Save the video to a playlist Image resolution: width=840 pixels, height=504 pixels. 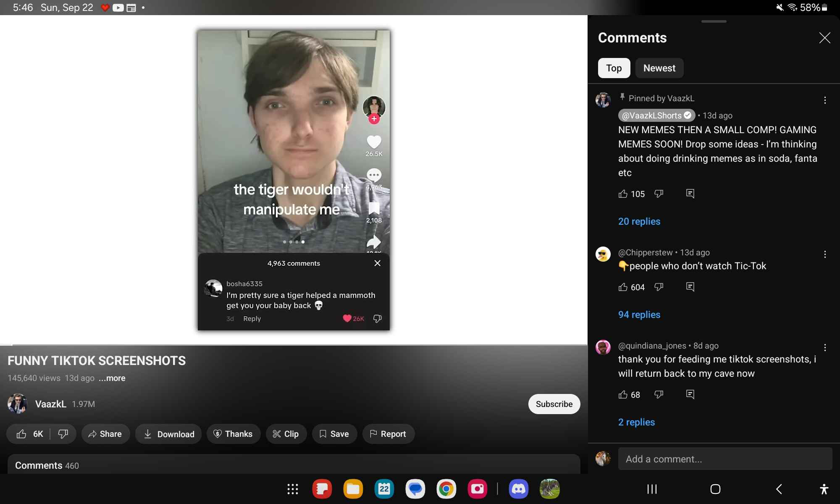point(334,434)
